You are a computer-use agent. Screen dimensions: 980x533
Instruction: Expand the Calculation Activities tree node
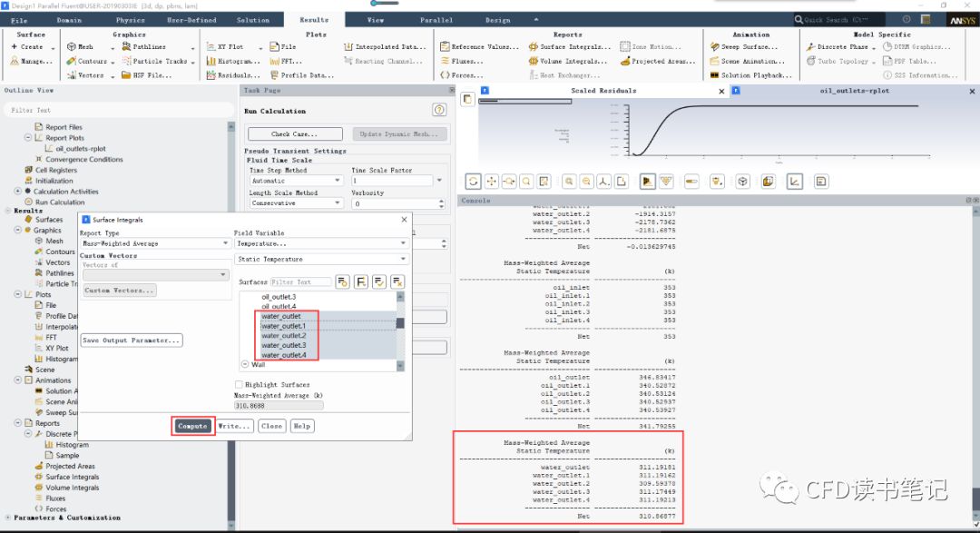pos(18,192)
